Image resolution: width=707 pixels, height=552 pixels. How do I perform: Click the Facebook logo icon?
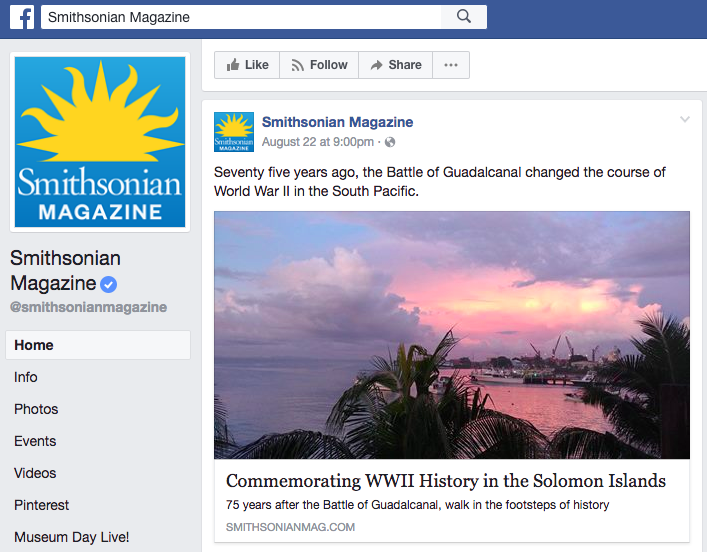coord(22,17)
